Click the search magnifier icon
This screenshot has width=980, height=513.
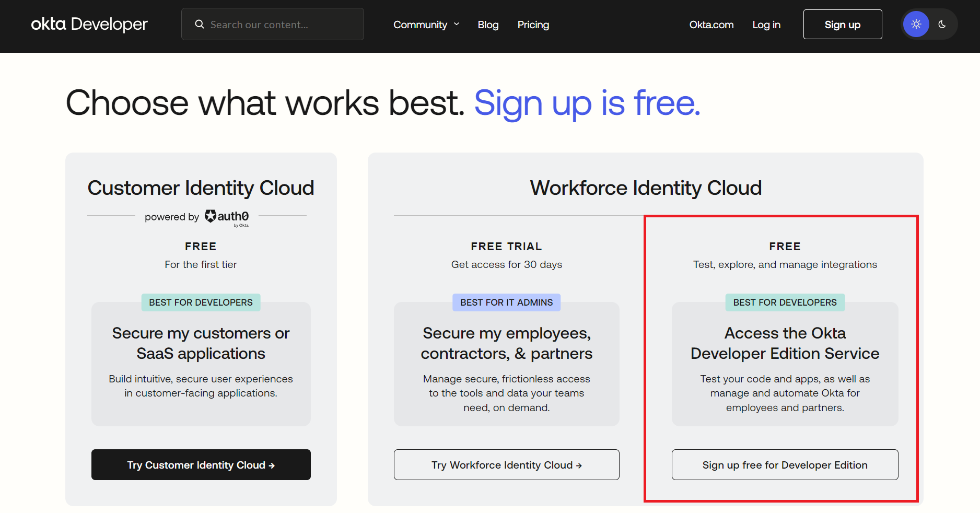pos(200,25)
